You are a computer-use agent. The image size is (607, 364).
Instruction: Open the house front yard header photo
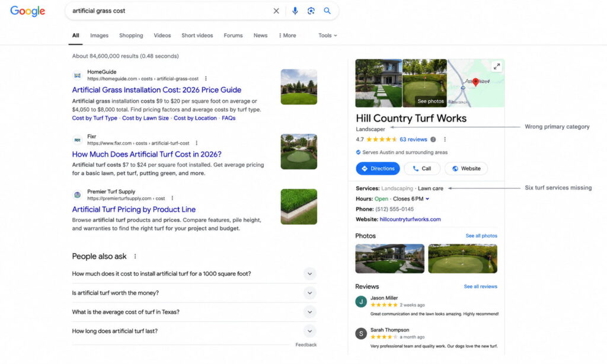[x=379, y=83]
